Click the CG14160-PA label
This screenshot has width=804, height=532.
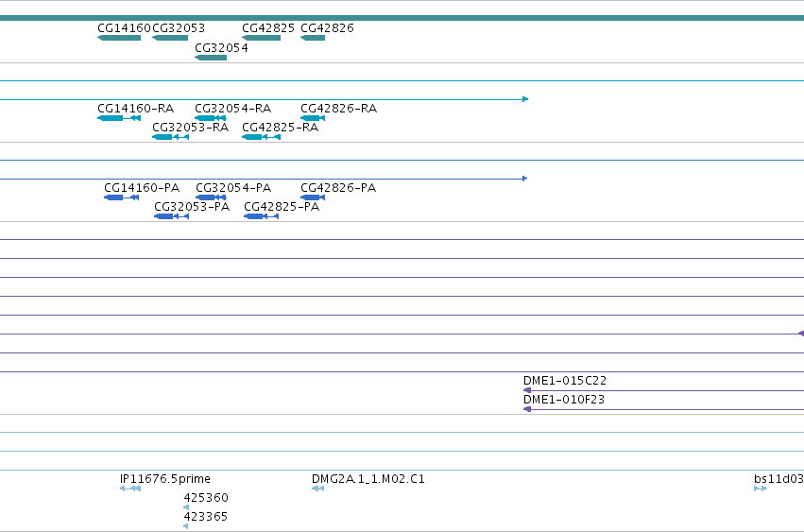[x=142, y=188]
